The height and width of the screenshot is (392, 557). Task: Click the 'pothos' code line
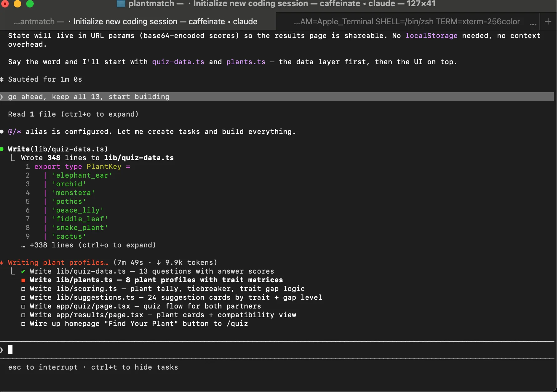(69, 202)
